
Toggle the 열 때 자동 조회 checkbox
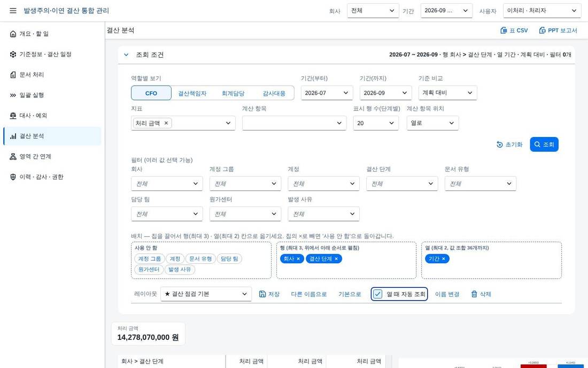click(x=377, y=294)
